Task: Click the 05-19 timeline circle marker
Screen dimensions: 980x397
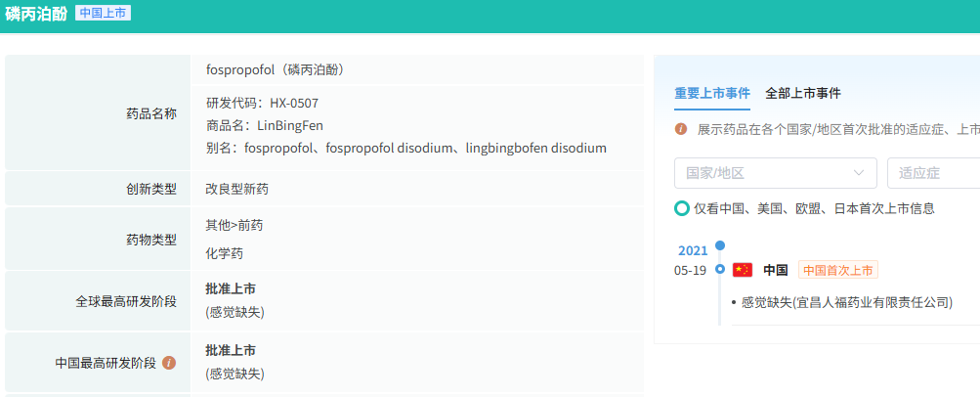Action: coord(720,269)
